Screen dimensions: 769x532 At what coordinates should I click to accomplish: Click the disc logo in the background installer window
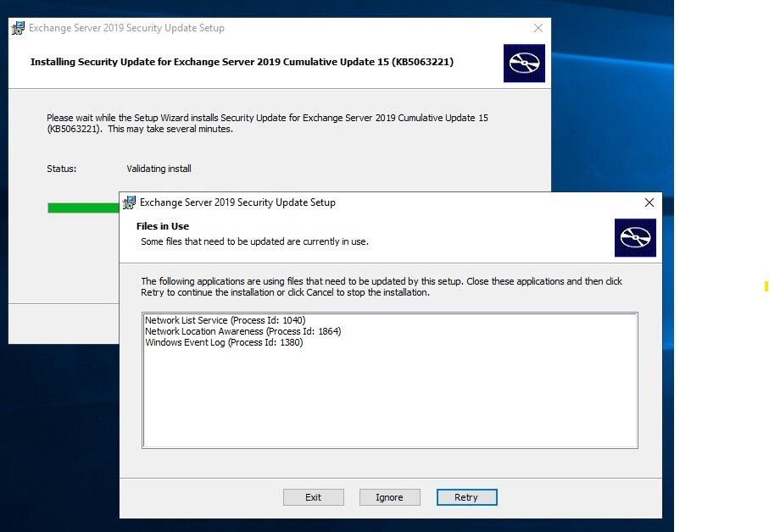[524, 64]
